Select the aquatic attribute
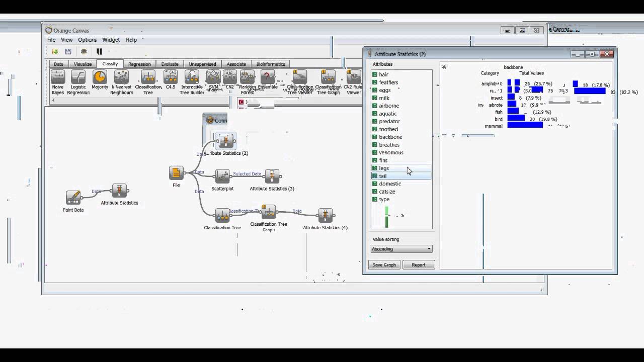 401,114
